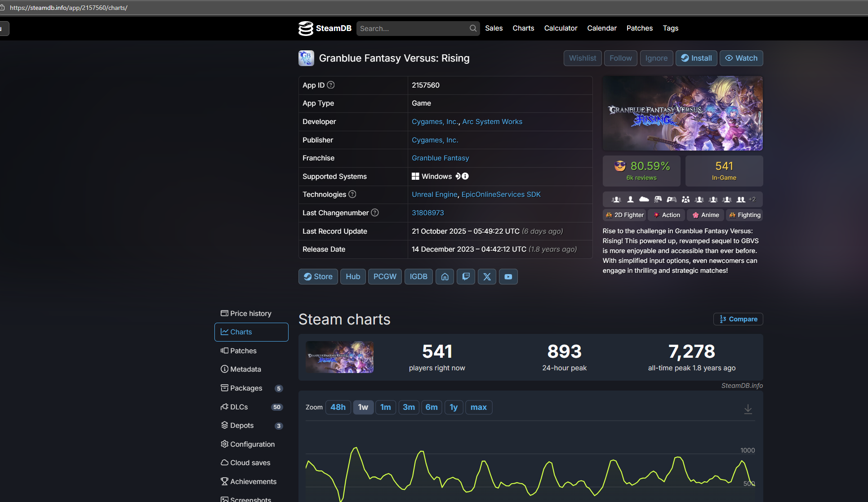Screen dimensions: 868x502
Task: Open DLCs section in sidebar
Action: point(239,407)
